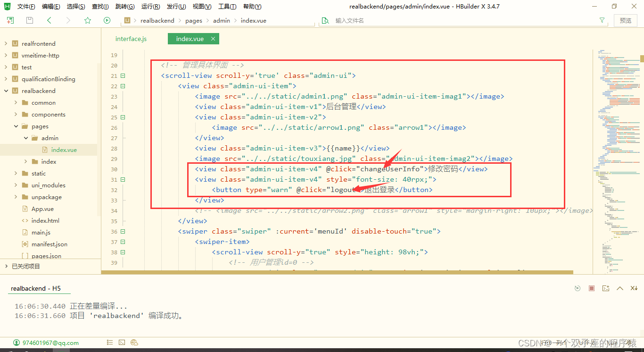Open the 发行(U) menu
The height and width of the screenshot is (352, 644).
click(x=176, y=7)
